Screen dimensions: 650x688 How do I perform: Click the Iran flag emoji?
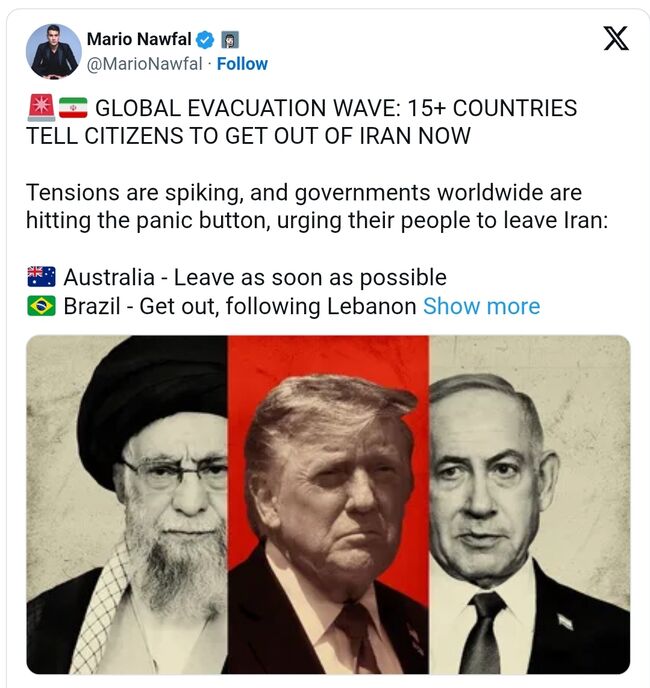(73, 108)
